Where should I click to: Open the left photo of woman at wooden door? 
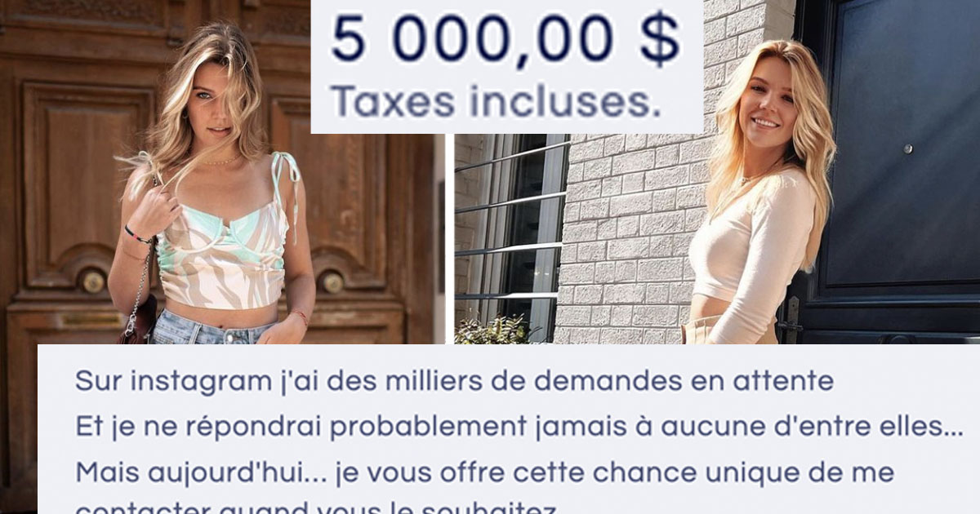(x=222, y=171)
